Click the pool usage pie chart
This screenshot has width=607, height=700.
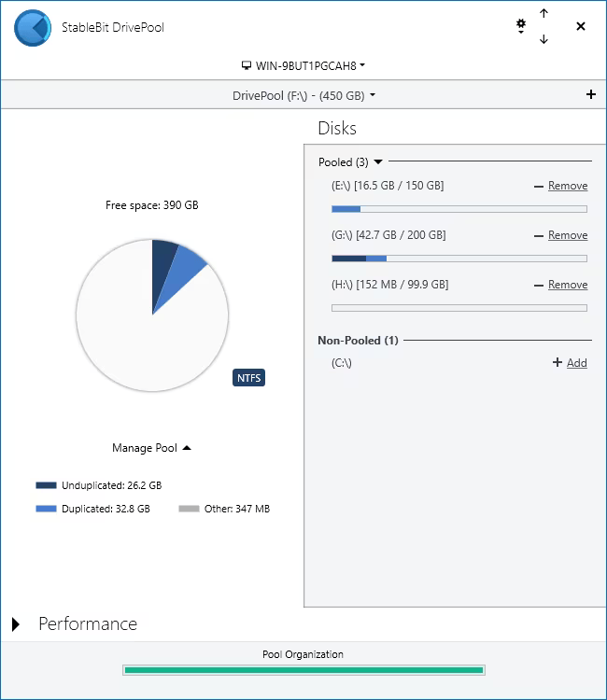tap(152, 314)
